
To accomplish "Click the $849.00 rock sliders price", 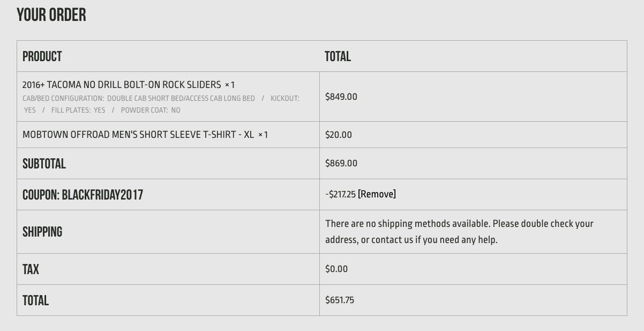I will pos(341,97).
